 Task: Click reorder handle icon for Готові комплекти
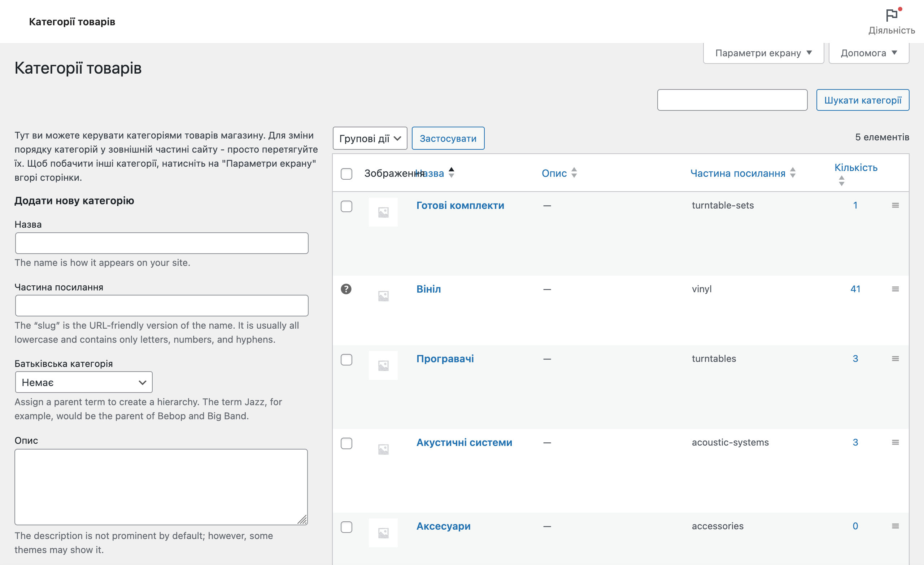[x=896, y=205]
